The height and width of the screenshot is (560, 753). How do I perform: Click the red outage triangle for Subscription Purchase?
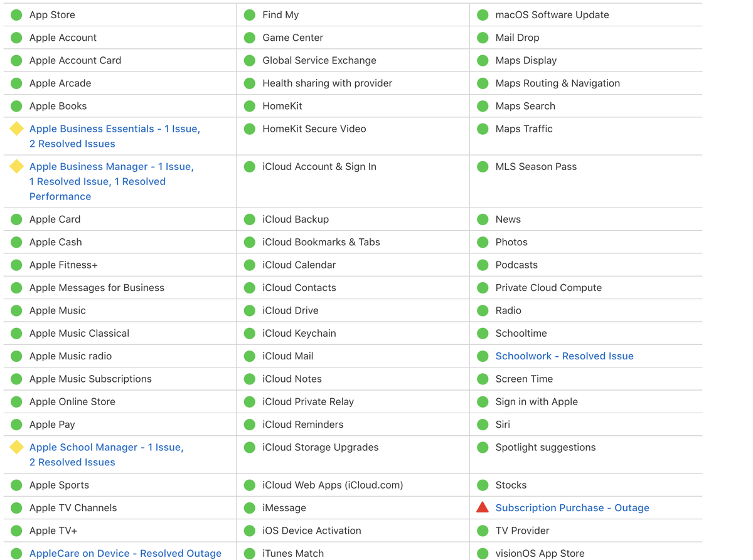[482, 507]
